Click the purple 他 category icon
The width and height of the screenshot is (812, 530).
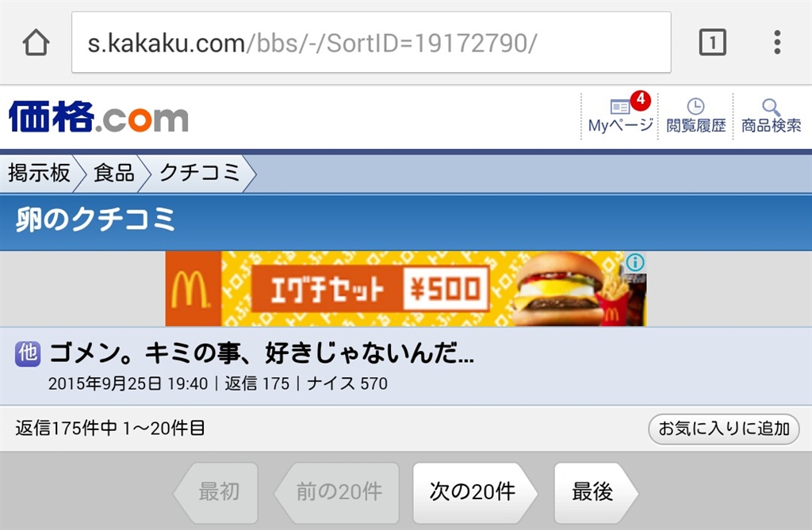(x=28, y=354)
